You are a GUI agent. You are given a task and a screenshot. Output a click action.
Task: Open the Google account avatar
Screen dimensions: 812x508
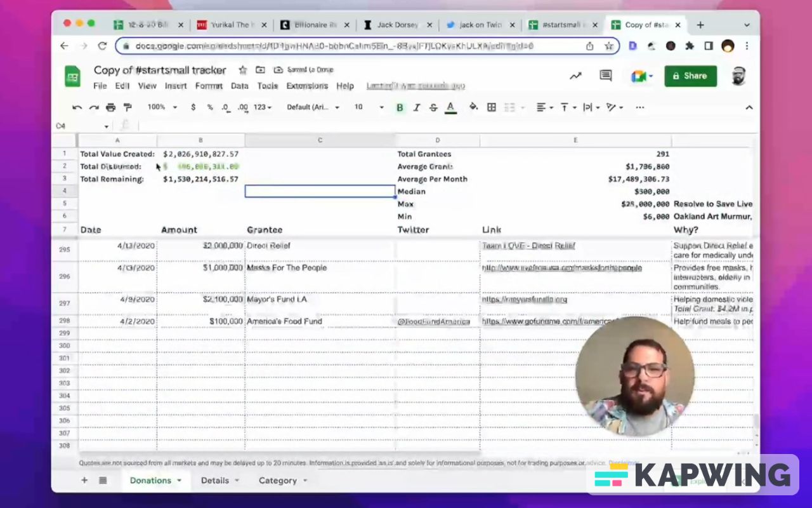pos(738,76)
